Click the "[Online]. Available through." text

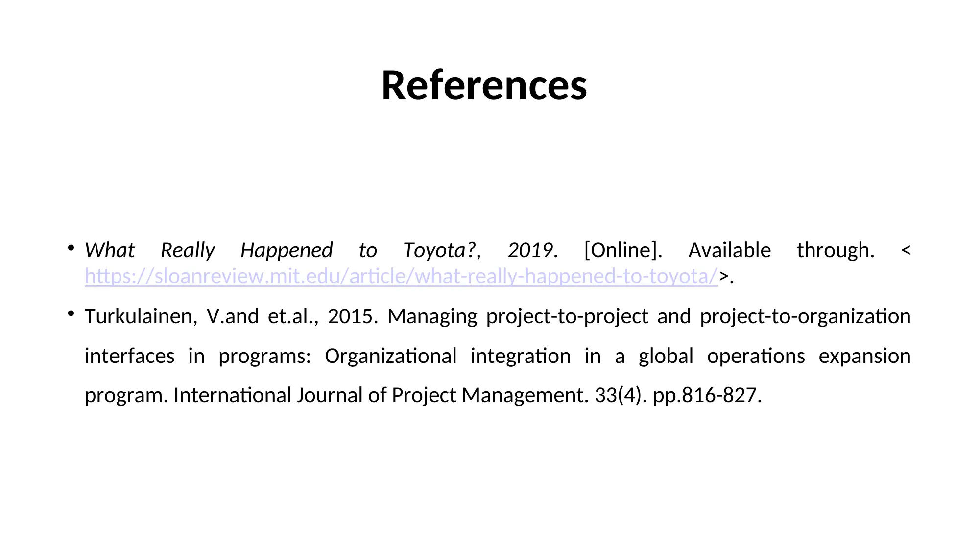coord(729,250)
